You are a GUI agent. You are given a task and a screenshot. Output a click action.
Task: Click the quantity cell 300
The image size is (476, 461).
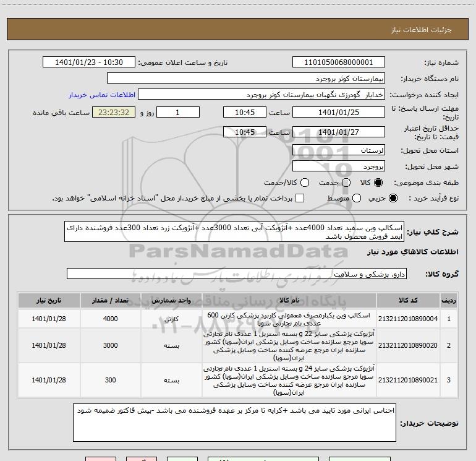coord(110,380)
